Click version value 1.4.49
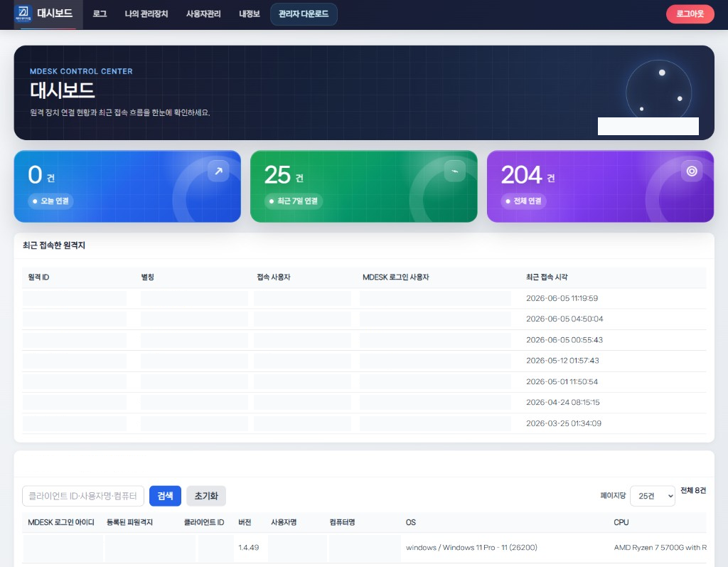 pos(248,548)
